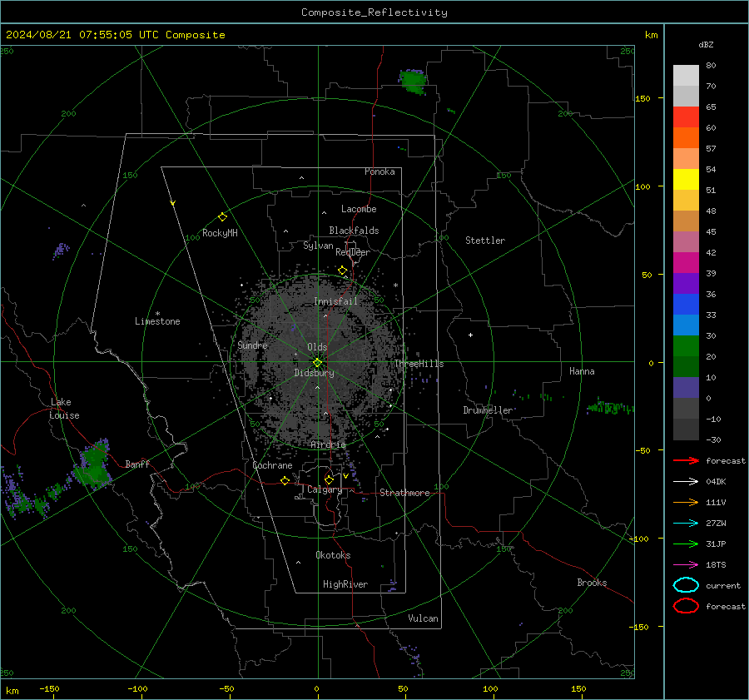Select the magenta 18TS arrow legend entry
The height and width of the screenshot is (700, 749).
coord(686,565)
